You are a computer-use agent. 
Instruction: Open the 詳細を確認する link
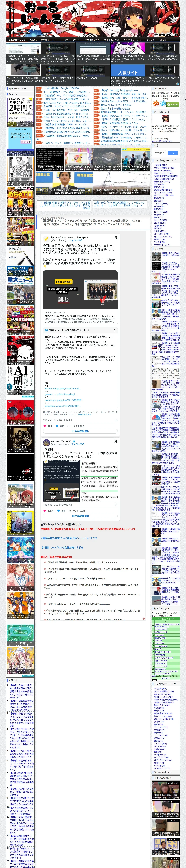click(85, 414)
